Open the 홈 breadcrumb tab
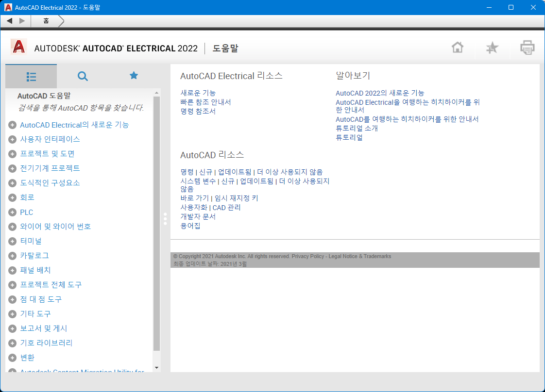Image resolution: width=545 pixels, height=392 pixels. click(46, 21)
